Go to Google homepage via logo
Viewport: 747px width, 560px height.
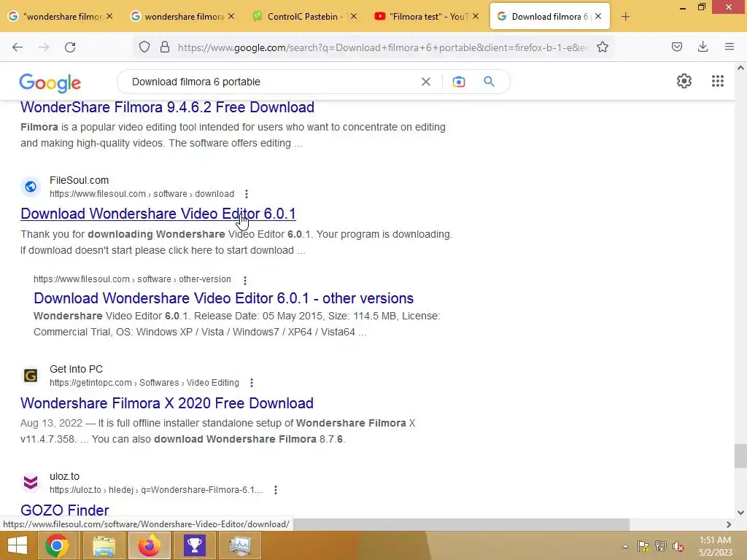point(50,83)
